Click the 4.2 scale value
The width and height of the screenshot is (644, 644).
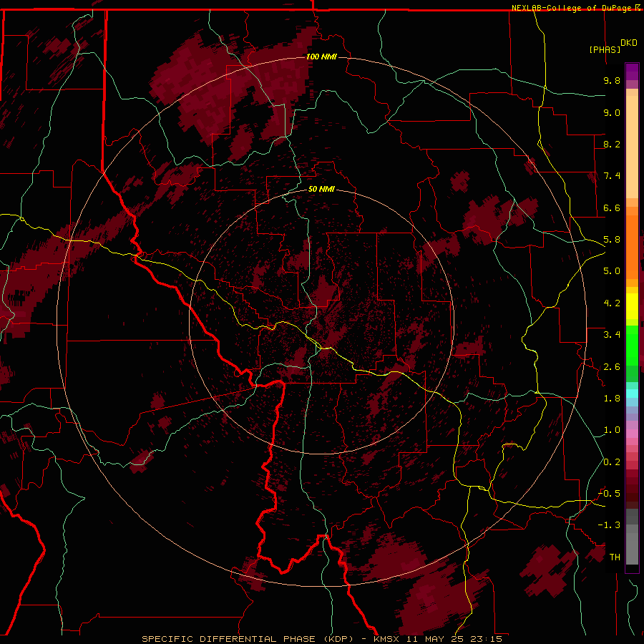coord(612,303)
